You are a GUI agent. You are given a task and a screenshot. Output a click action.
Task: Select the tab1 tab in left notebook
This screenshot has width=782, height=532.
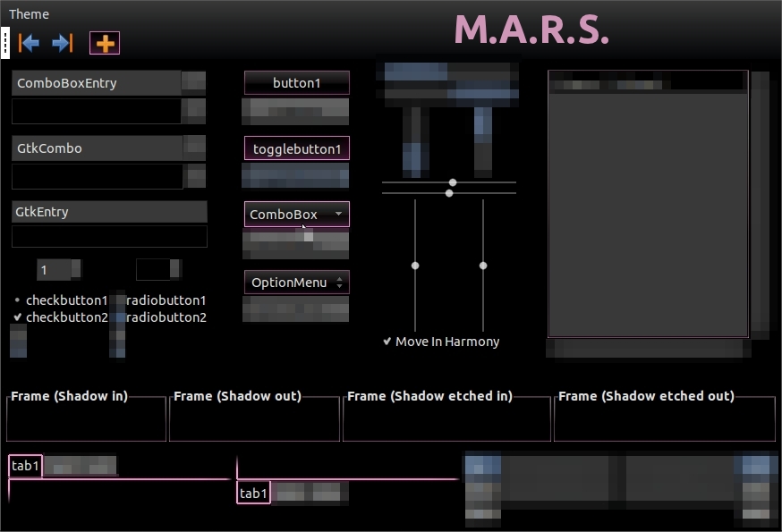click(25, 466)
